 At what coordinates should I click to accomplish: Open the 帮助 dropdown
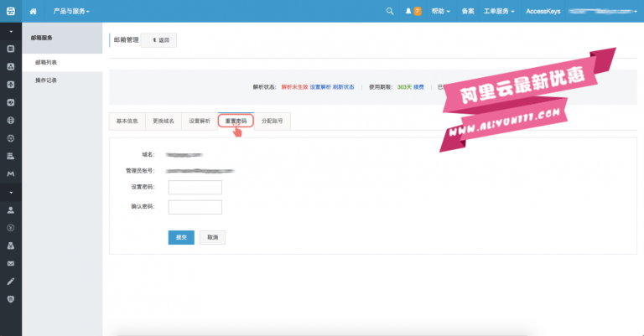pos(440,11)
